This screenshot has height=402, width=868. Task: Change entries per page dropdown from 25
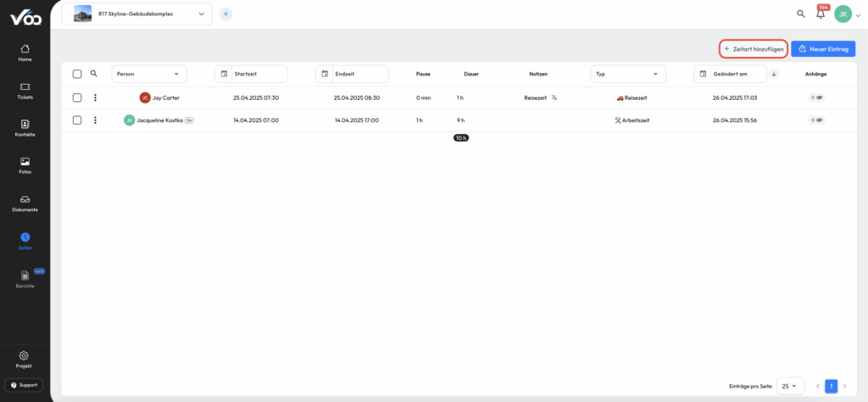pyautogui.click(x=790, y=386)
